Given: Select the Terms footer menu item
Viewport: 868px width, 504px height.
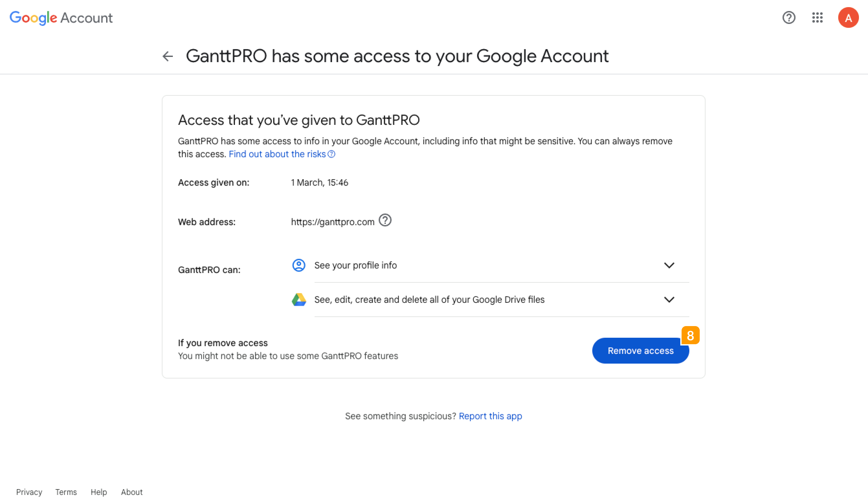Looking at the screenshot, I should pos(66,492).
